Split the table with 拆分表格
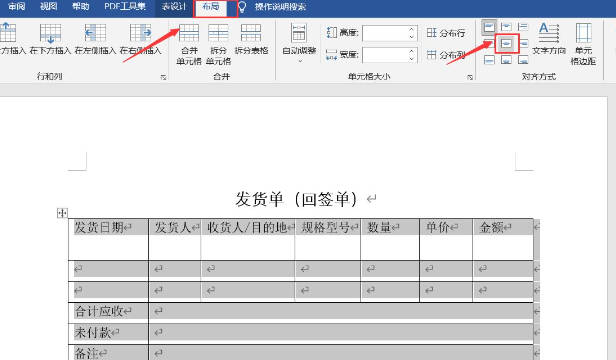 tap(251, 39)
